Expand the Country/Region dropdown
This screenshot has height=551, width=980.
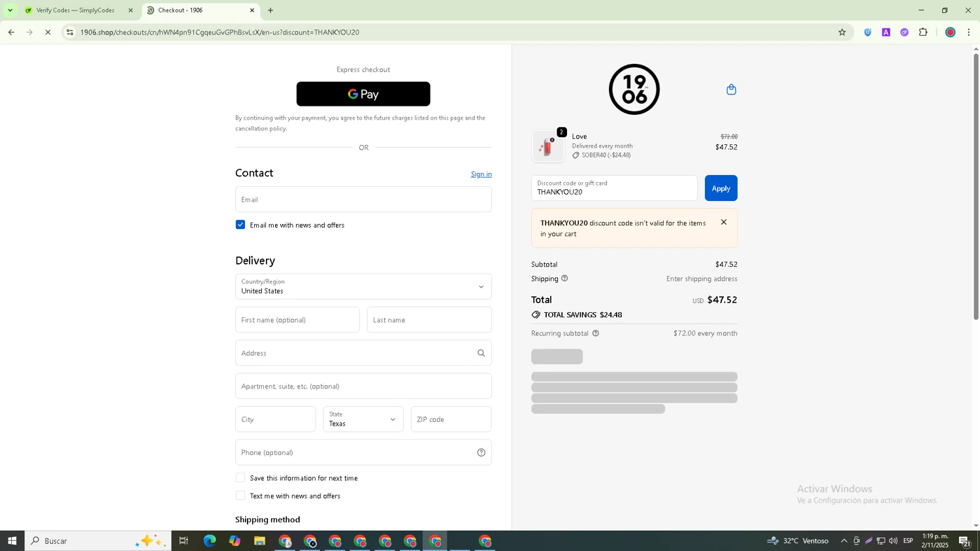pyautogui.click(x=363, y=287)
